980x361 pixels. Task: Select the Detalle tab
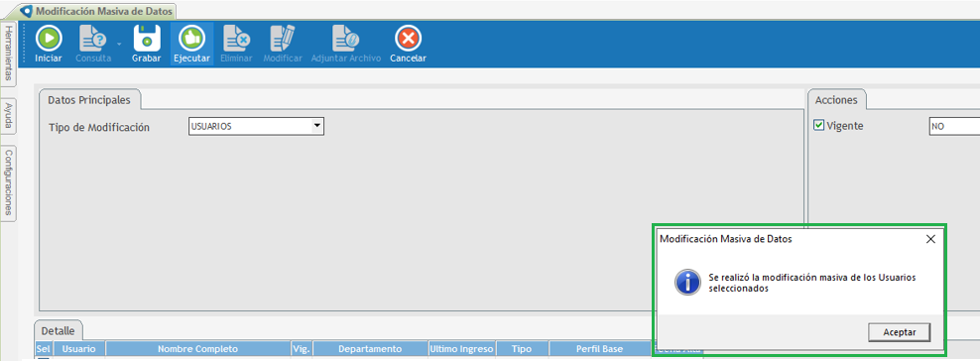click(59, 330)
